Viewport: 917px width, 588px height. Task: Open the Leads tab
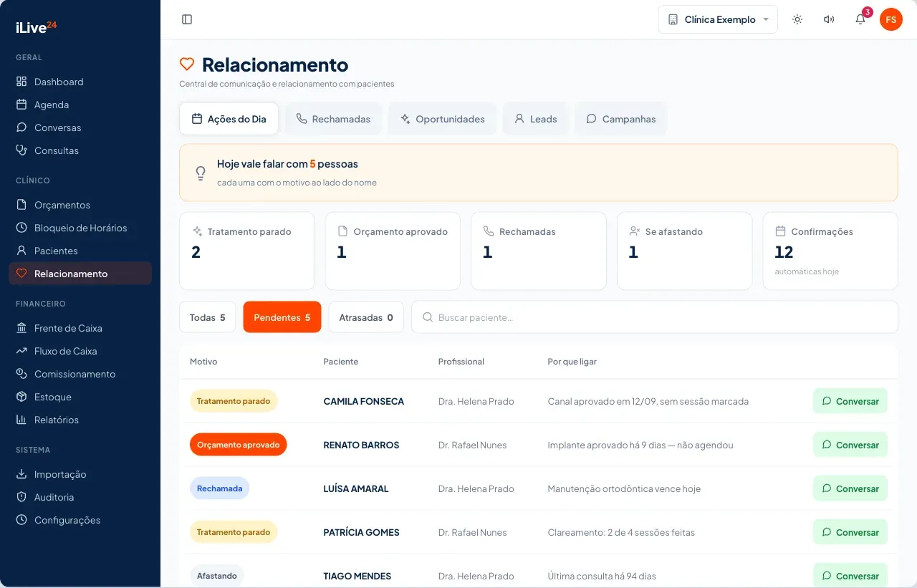click(535, 119)
